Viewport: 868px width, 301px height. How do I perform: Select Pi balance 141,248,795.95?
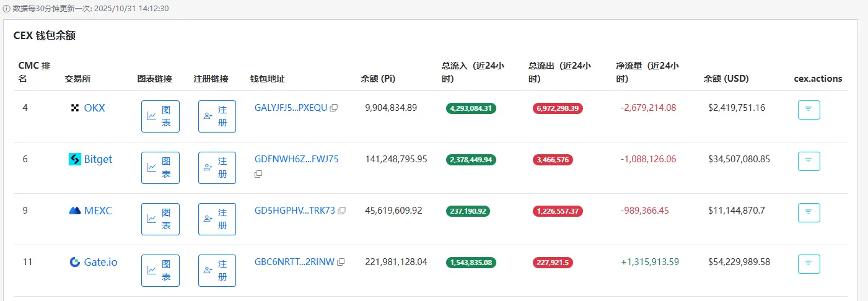(397, 159)
